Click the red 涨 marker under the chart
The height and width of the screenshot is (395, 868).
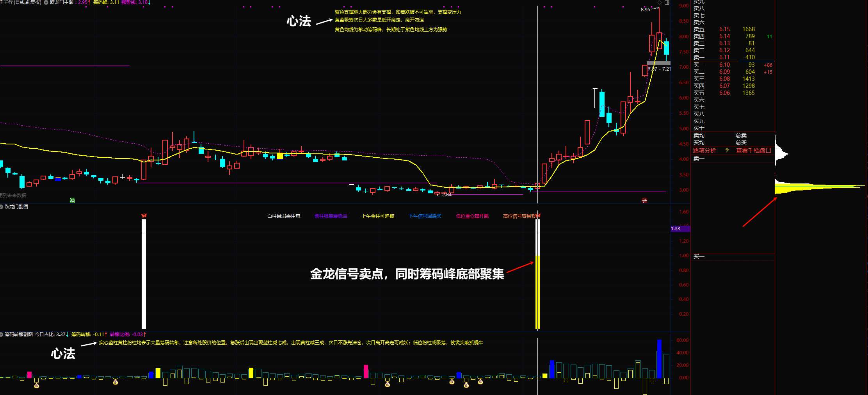(644, 200)
